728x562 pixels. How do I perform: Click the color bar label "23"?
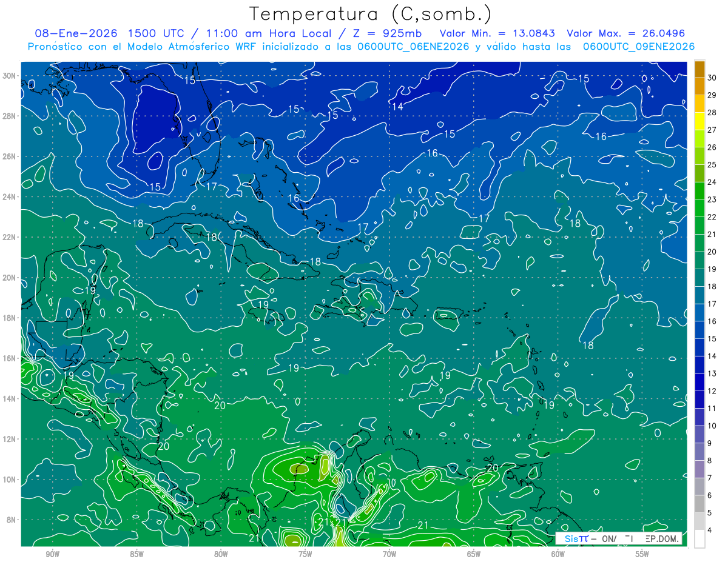coord(712,199)
